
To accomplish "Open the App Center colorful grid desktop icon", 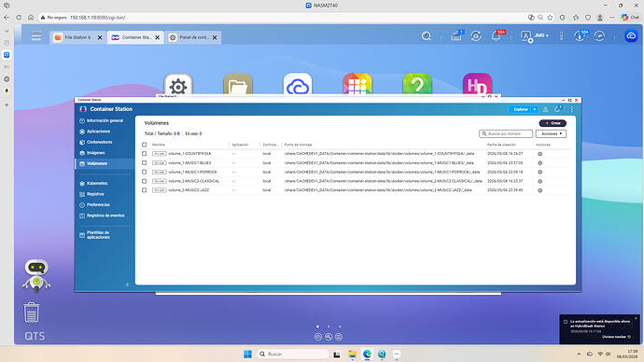I will [x=357, y=85].
